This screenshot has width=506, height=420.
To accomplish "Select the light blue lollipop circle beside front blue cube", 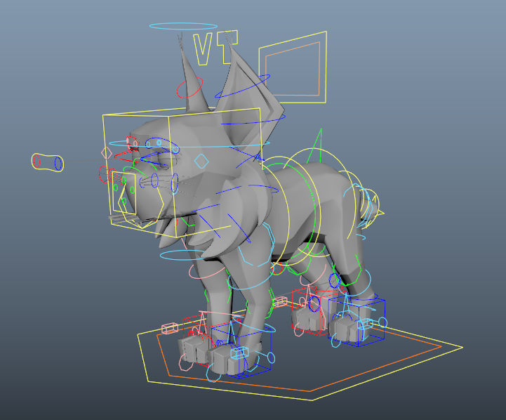I will coord(272,357).
